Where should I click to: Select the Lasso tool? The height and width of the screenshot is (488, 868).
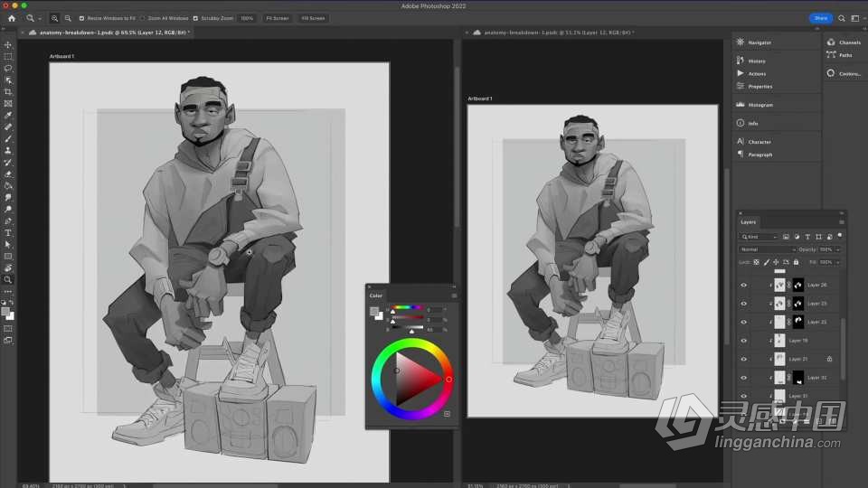pos(8,69)
